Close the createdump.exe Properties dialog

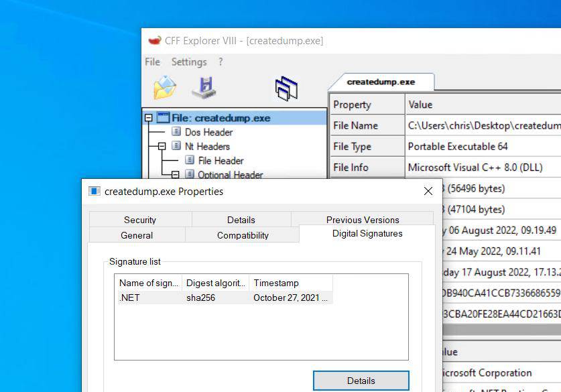428,192
